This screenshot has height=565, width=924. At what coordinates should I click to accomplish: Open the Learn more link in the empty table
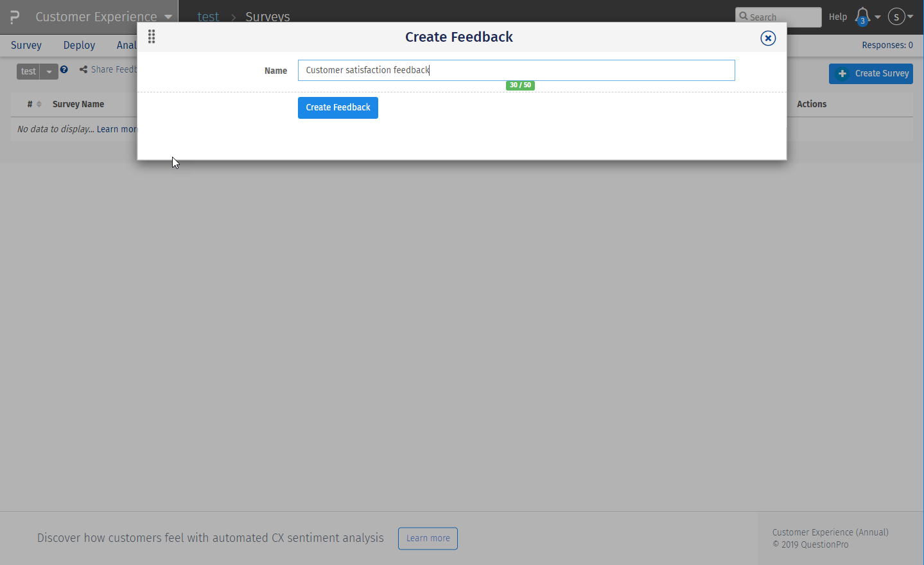tap(116, 128)
